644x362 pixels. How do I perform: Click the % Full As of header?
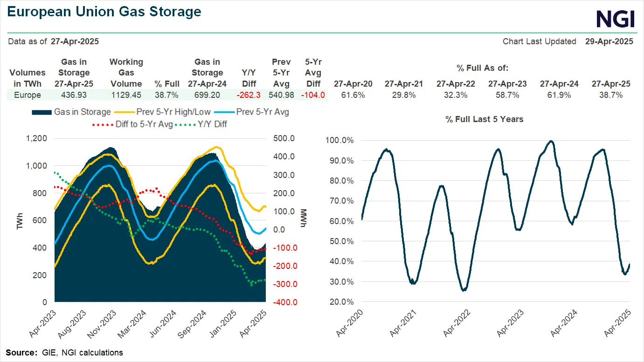pyautogui.click(x=483, y=68)
